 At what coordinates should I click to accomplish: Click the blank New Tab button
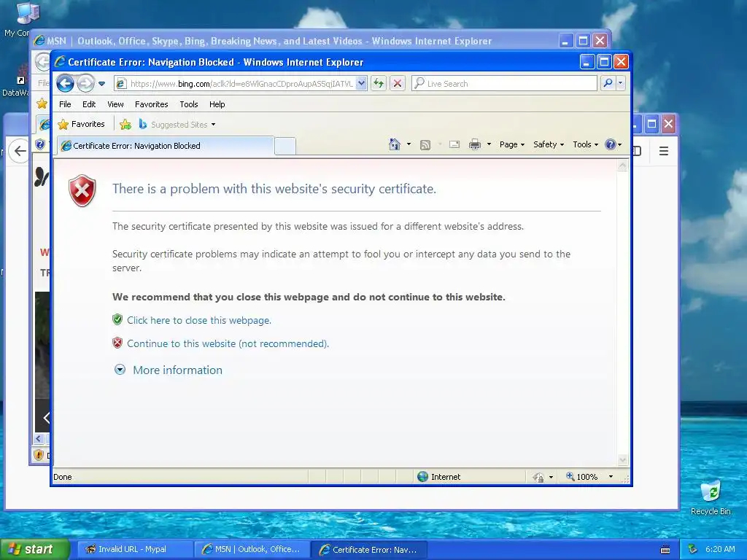(285, 146)
